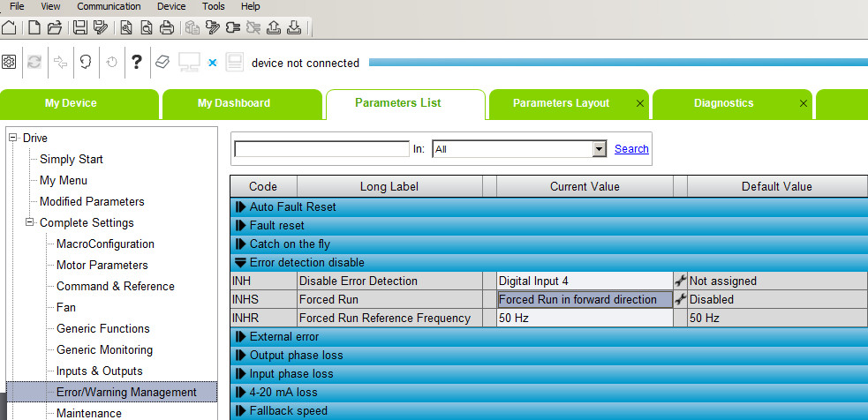Collapse the Error detection disable group

click(240, 263)
